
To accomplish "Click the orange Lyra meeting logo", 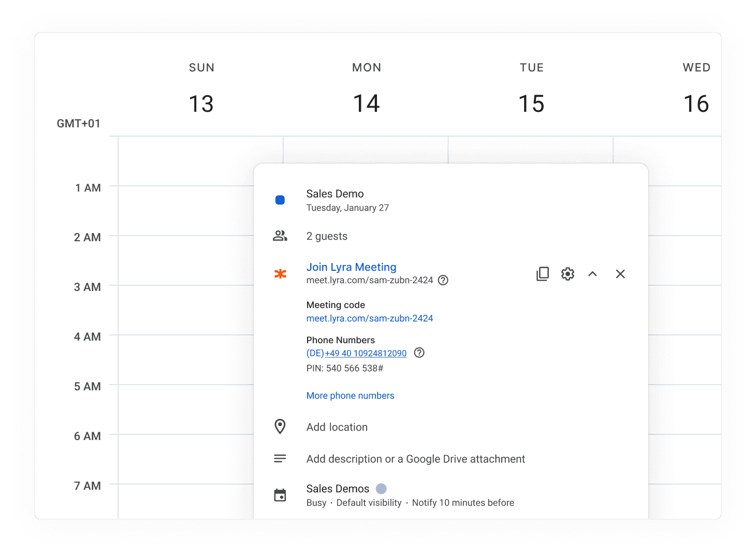I will pyautogui.click(x=280, y=274).
